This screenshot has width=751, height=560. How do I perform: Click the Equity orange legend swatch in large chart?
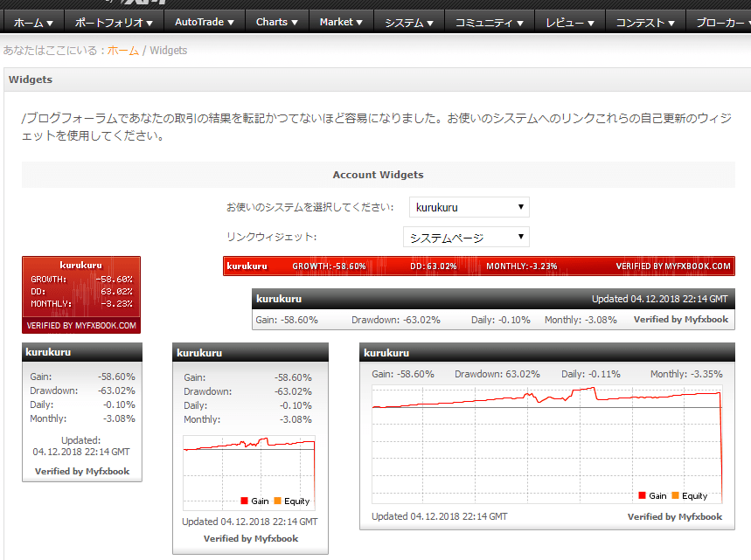pos(675,495)
